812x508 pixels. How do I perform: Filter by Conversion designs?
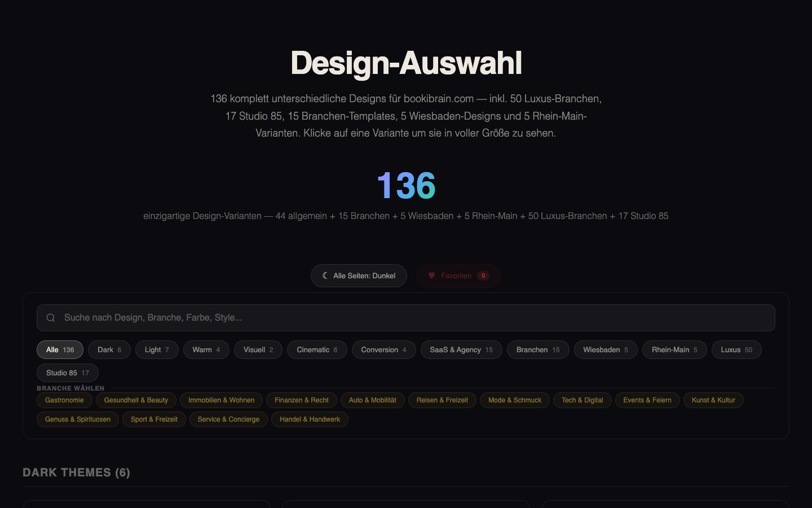point(383,350)
